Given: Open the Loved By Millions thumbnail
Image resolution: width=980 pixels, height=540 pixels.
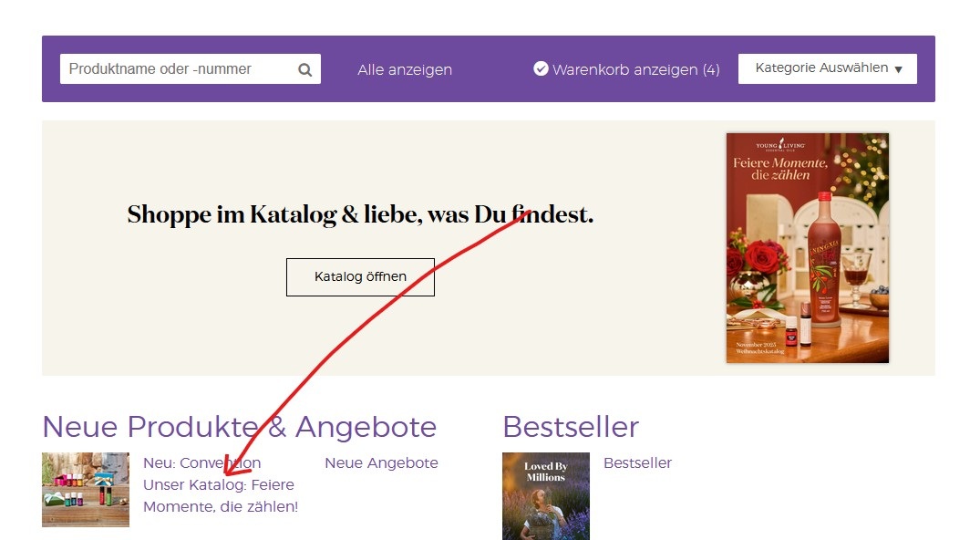Looking at the screenshot, I should click(545, 495).
